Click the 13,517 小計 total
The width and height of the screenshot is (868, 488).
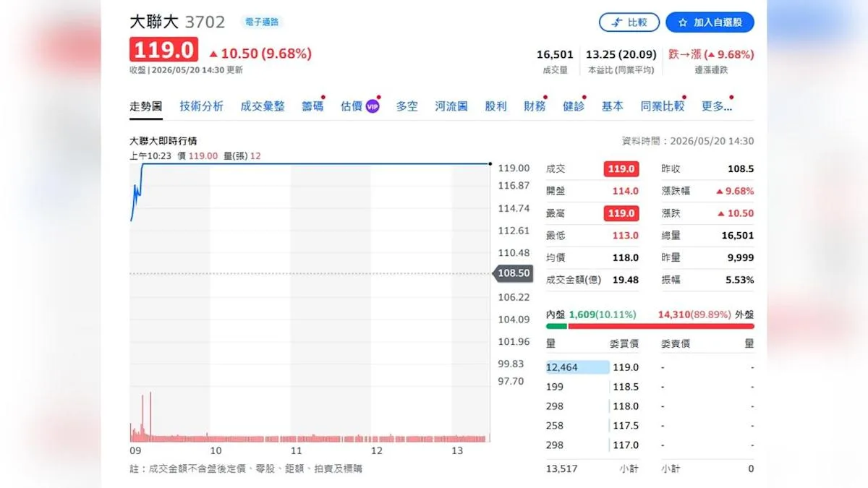click(x=562, y=468)
